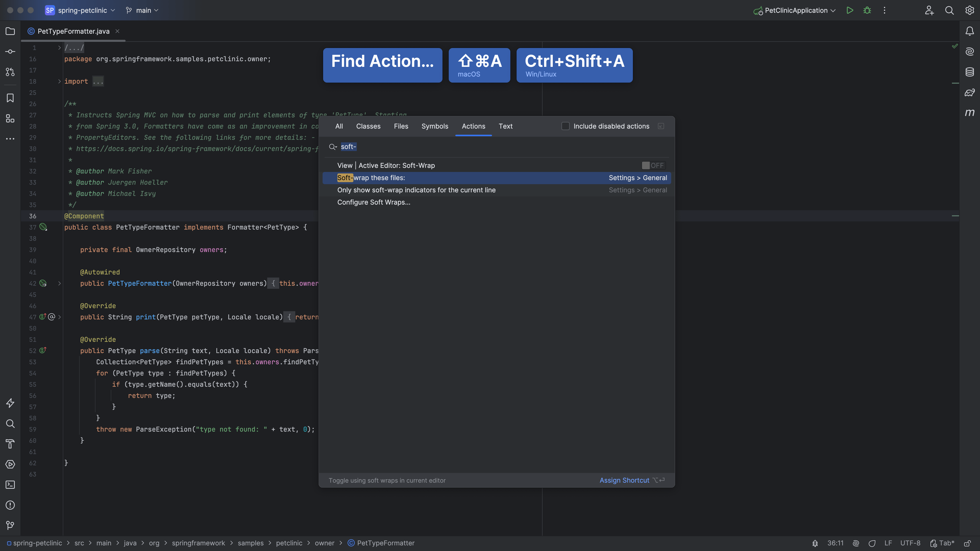The image size is (980, 551).
Task: Open the Pull Requests tool window
Action: click(10, 72)
